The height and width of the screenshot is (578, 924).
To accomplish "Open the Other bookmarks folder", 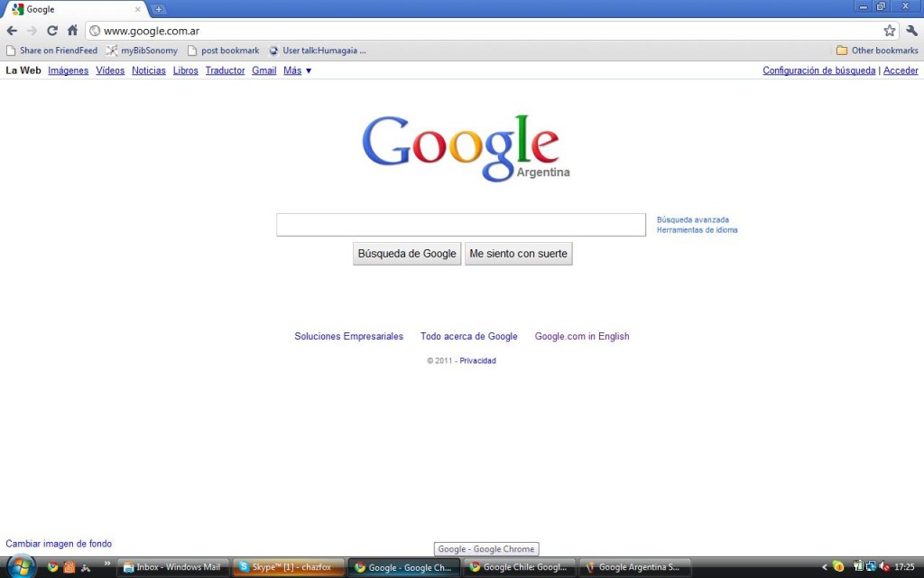I will click(877, 51).
